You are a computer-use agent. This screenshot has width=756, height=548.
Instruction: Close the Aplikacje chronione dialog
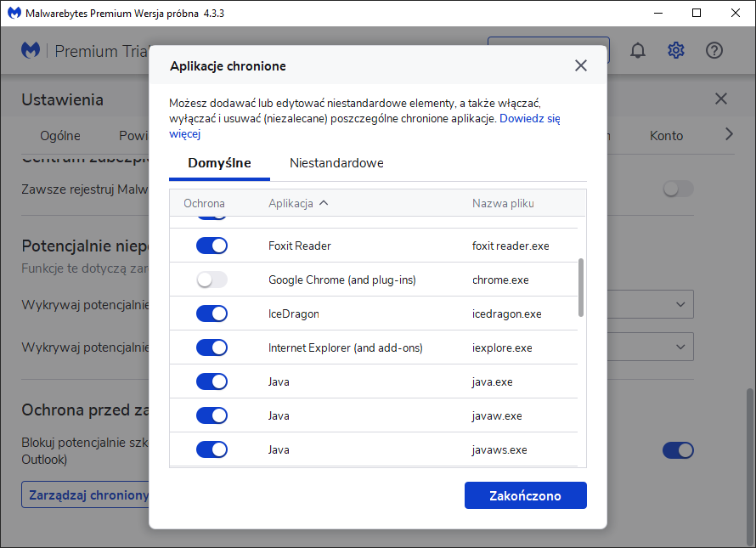[581, 65]
